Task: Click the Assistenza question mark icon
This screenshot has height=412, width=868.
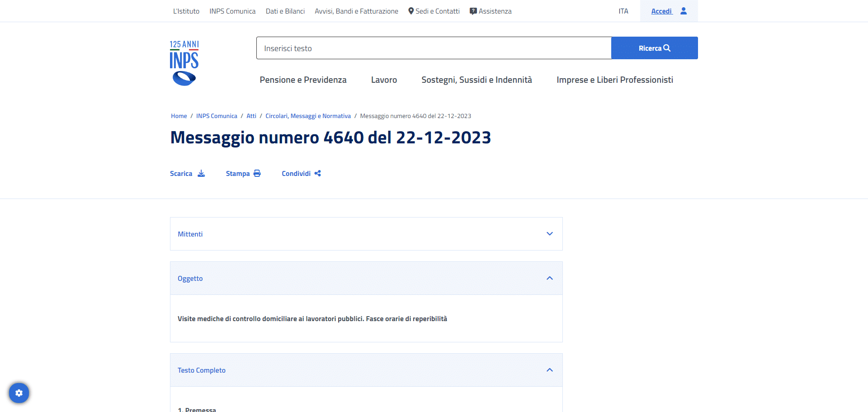Action: click(x=473, y=11)
